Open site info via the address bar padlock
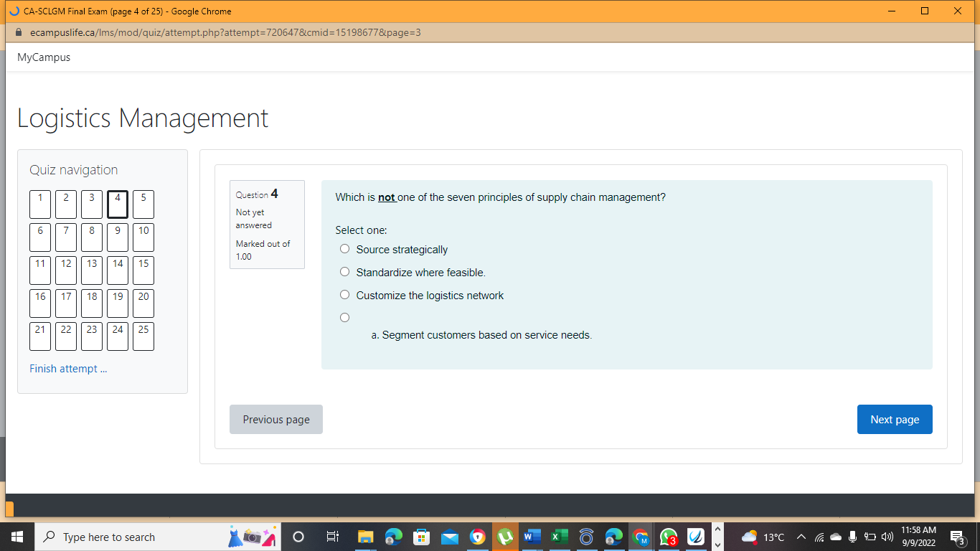Screen dimensions: 980x551 pyautogui.click(x=20, y=32)
